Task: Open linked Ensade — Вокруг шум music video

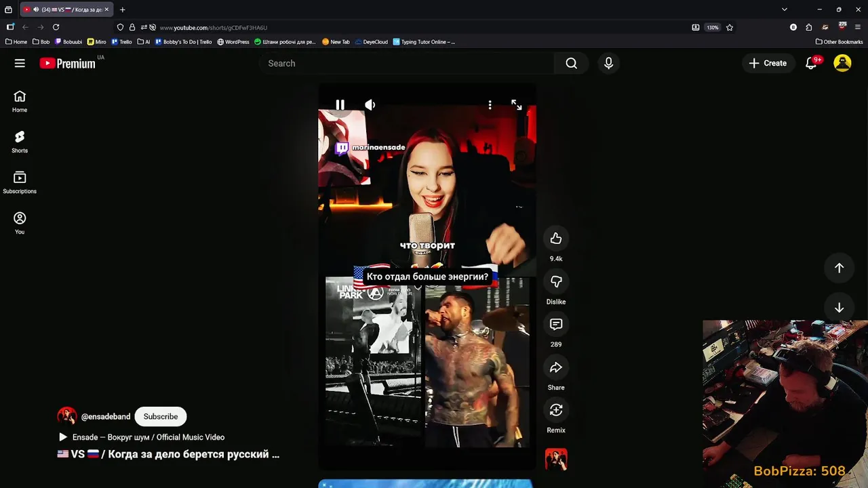Action: click(x=141, y=437)
